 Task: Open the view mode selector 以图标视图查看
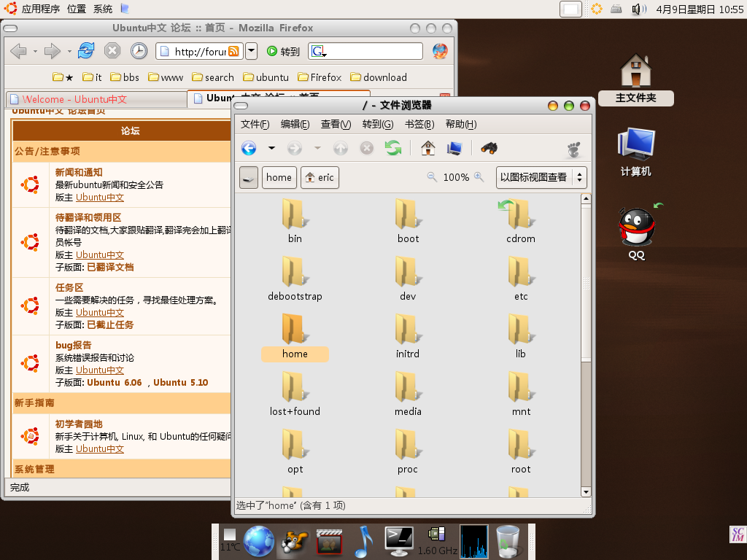tap(541, 178)
